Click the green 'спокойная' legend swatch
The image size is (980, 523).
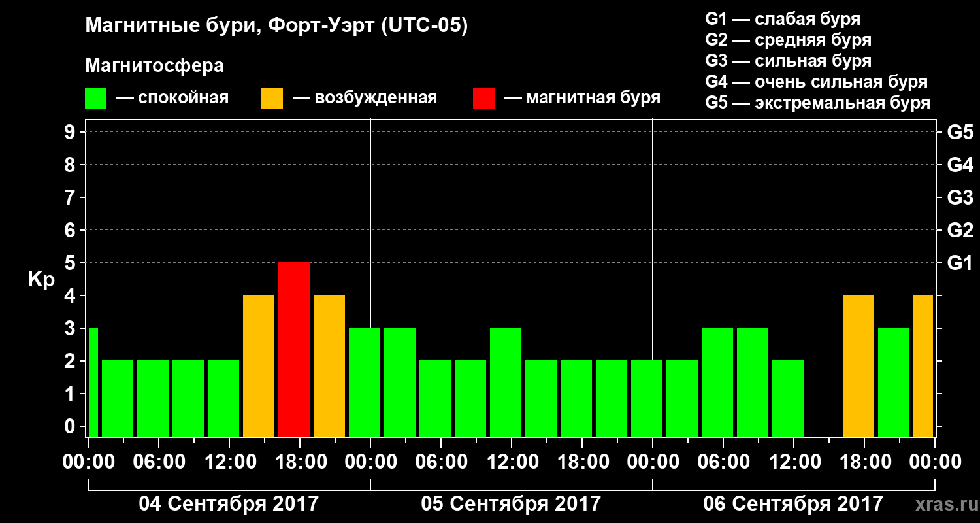[x=95, y=99]
